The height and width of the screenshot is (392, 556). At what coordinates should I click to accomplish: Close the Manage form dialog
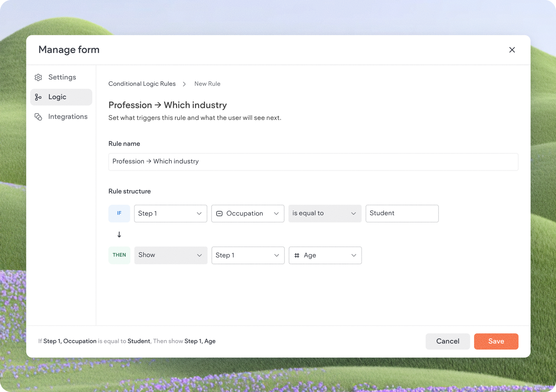pos(512,50)
